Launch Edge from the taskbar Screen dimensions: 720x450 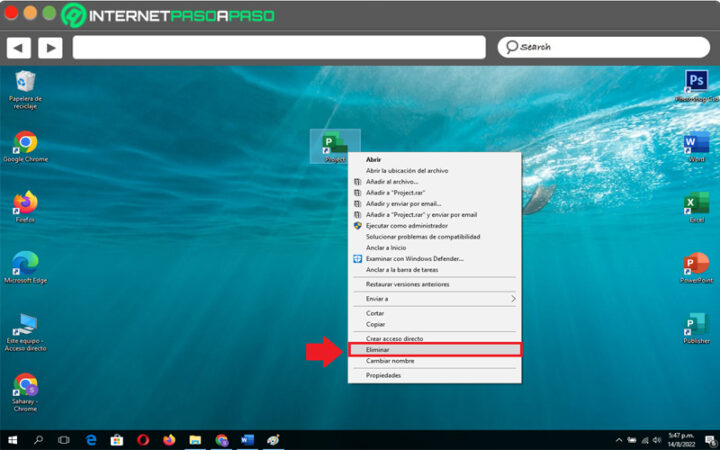click(91, 440)
